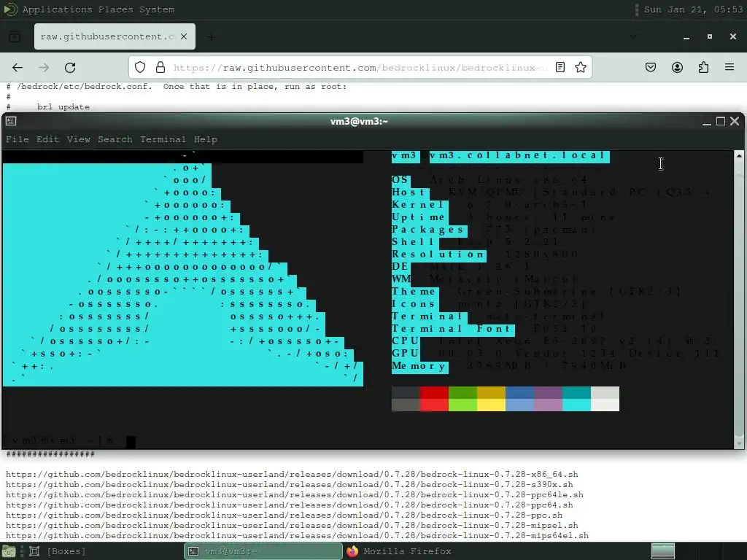Maximize the vm3@vm3 terminal window

(x=721, y=122)
